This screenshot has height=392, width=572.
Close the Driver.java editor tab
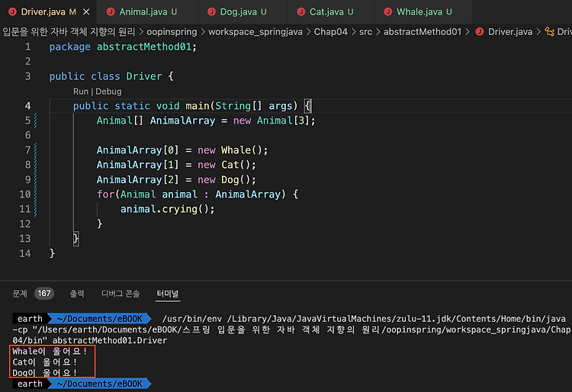tap(86, 12)
